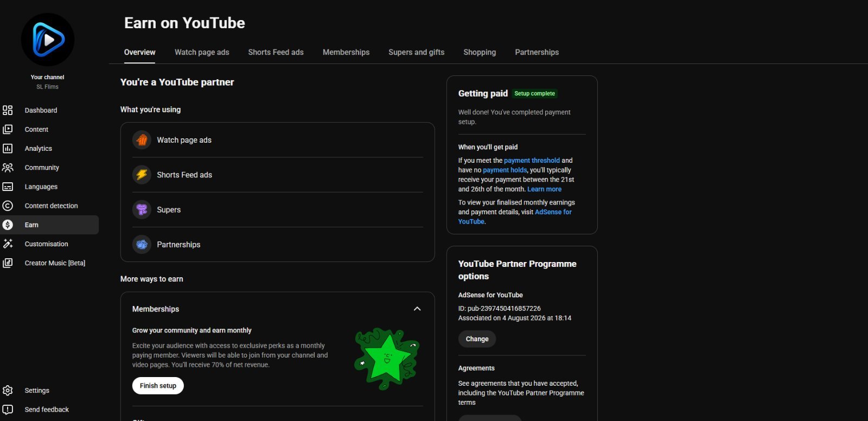Click the Partnerships handshake icon
The width and height of the screenshot is (868, 421).
[142, 245]
